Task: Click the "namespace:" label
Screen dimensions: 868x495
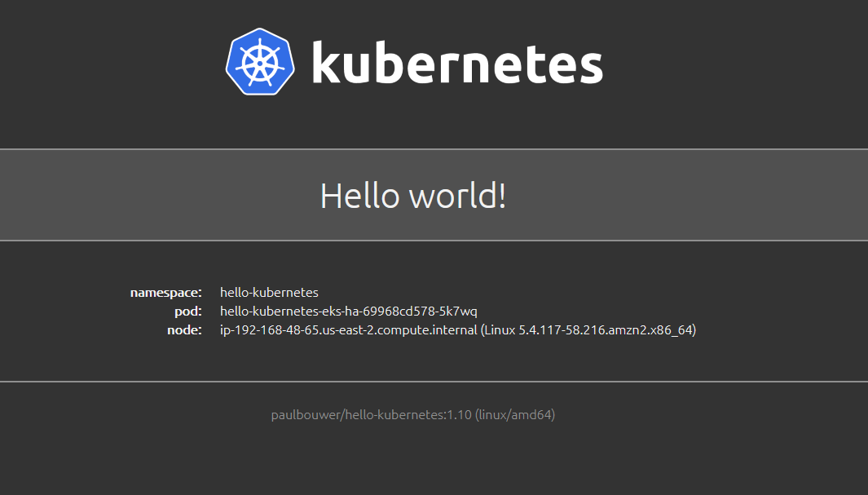Action: tap(166, 292)
